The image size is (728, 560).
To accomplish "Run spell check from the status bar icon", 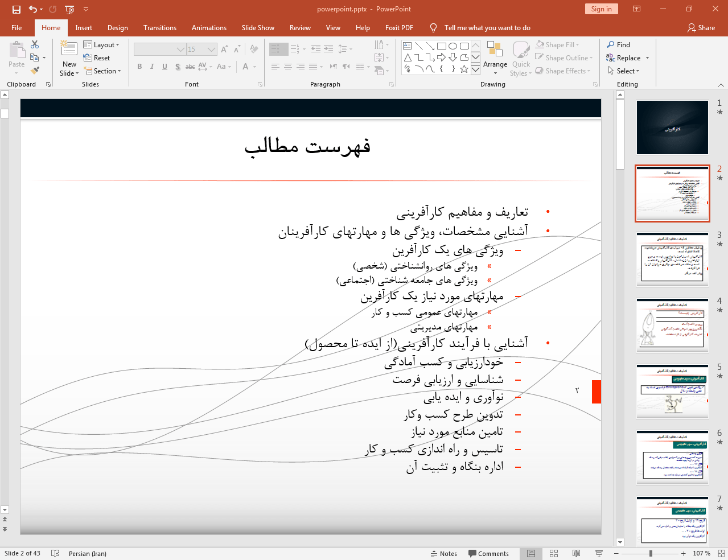I will click(55, 553).
